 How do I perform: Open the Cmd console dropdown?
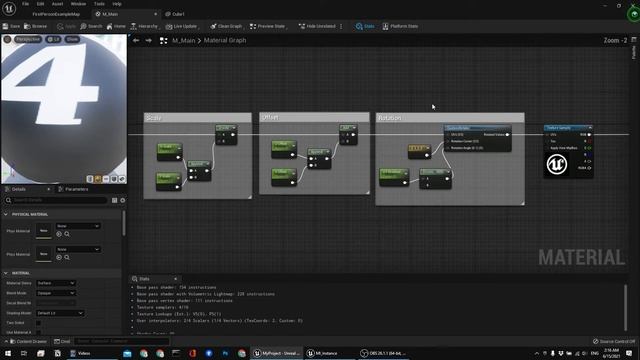pyautogui.click(x=62, y=341)
